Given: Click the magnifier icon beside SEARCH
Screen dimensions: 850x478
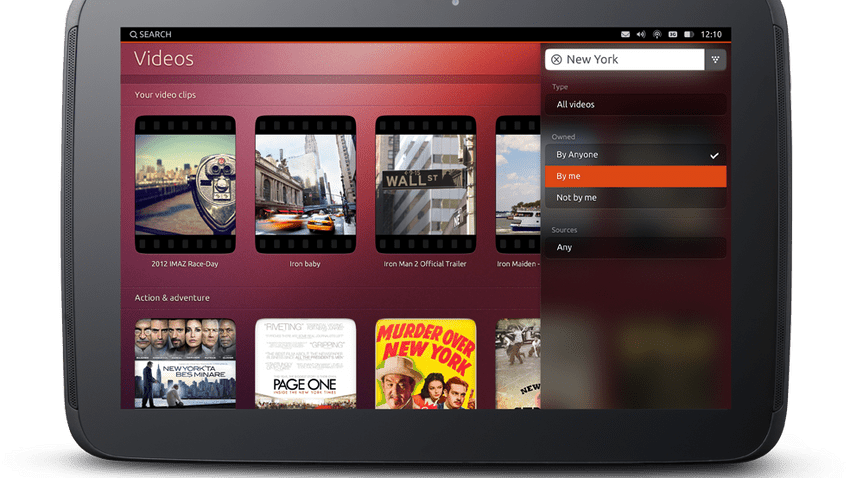Looking at the screenshot, I should 133,34.
